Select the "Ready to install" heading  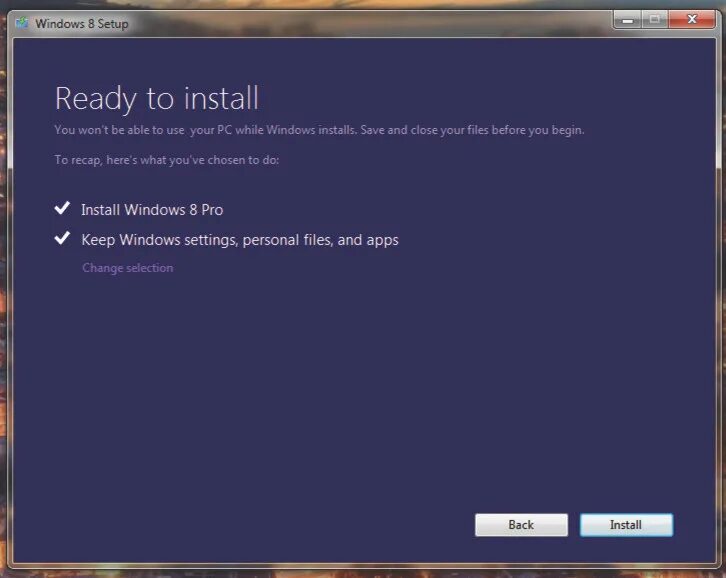tap(156, 99)
